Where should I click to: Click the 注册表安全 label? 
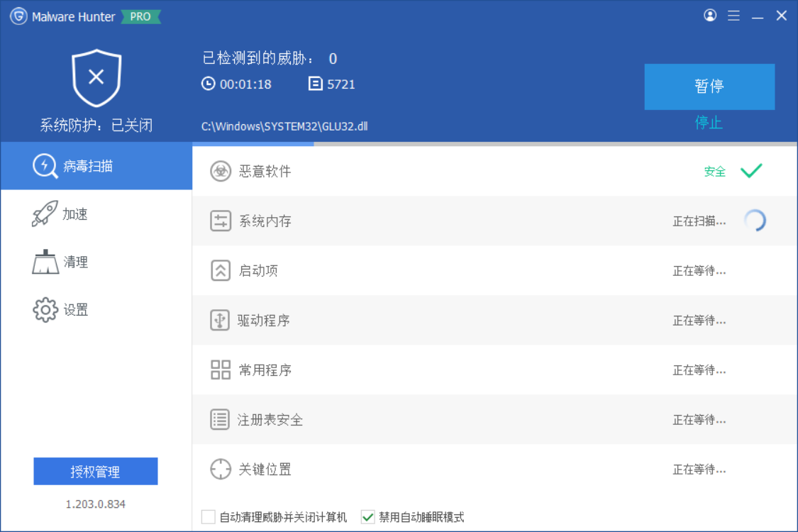tap(270, 419)
